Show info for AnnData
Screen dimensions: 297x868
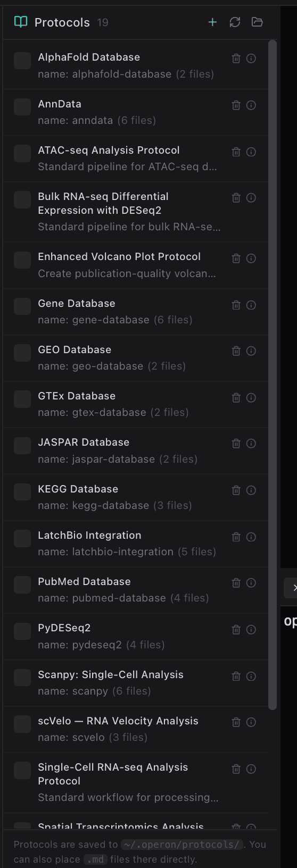pyautogui.click(x=251, y=105)
